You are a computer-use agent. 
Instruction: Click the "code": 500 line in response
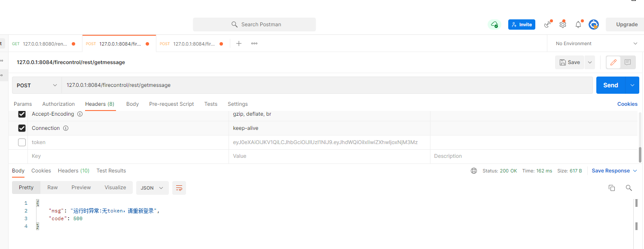66,218
